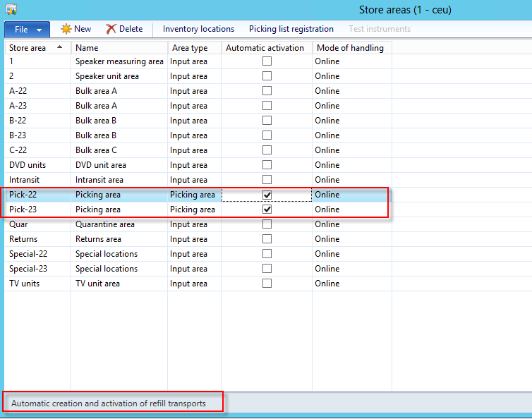
Task: Click the Bulk area C name cell
Action: (97, 150)
